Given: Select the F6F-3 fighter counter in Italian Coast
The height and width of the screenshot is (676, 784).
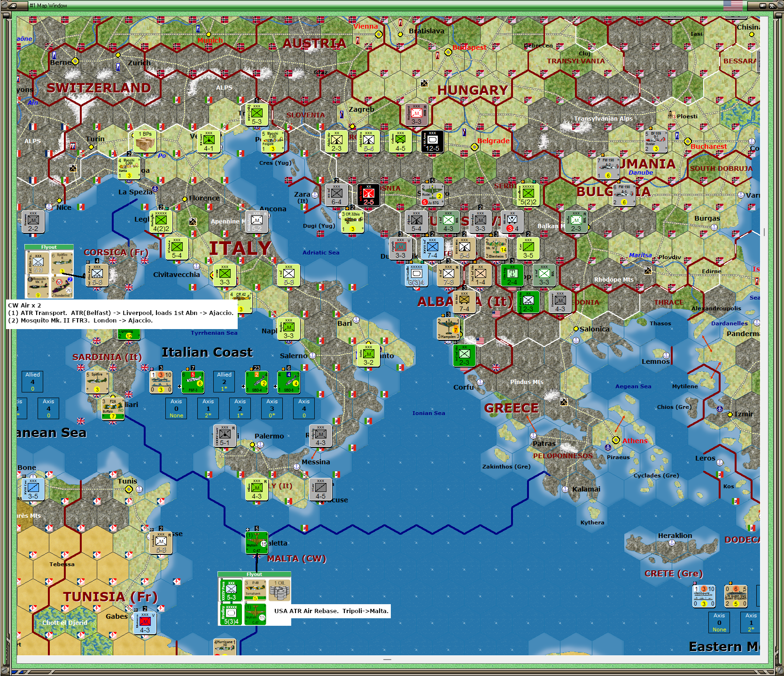Looking at the screenshot, I should coord(193,382).
